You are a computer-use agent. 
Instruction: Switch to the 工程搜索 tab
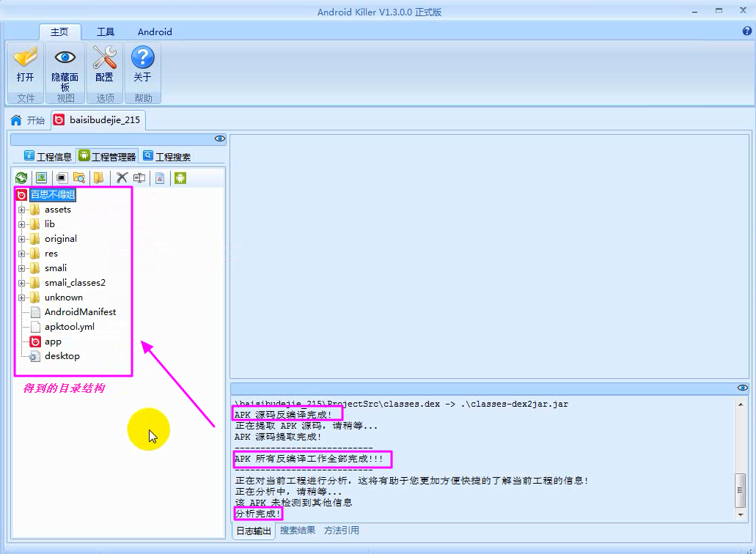click(166, 156)
